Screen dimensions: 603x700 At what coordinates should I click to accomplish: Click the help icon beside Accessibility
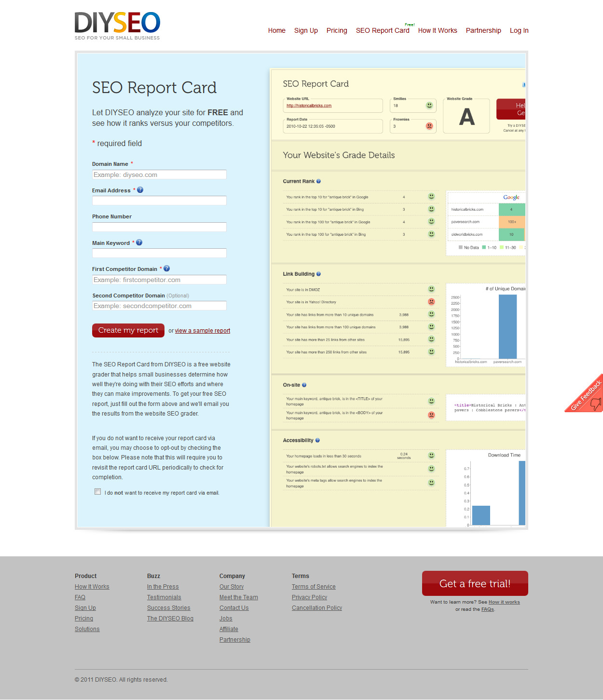coord(317,440)
